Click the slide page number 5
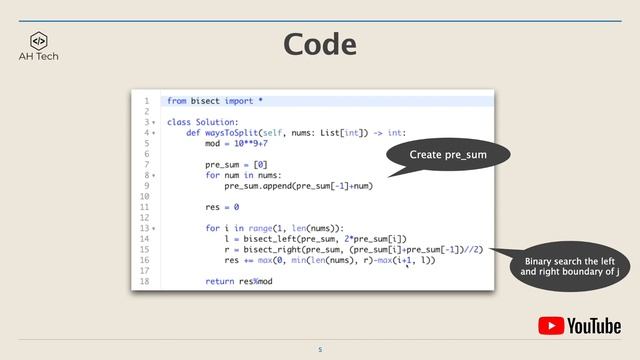Screen dimensions: 640x360 [x=320, y=349]
